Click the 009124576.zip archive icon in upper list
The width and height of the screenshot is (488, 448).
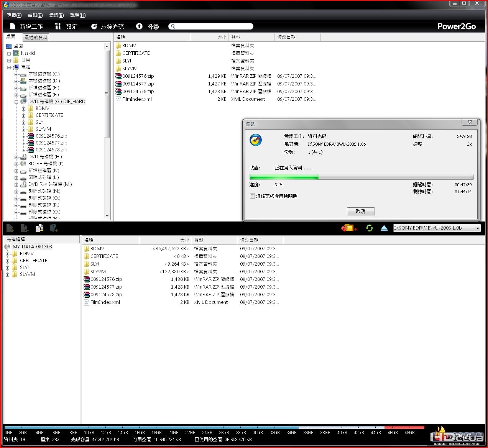(x=118, y=76)
